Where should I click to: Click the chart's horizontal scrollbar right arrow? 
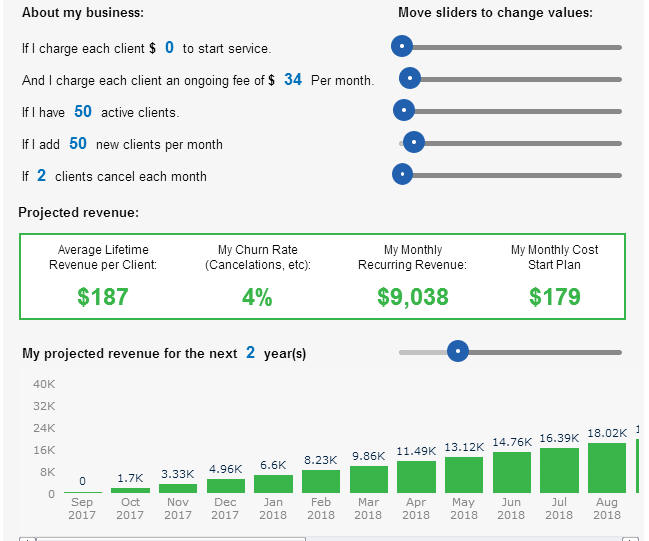click(630, 538)
